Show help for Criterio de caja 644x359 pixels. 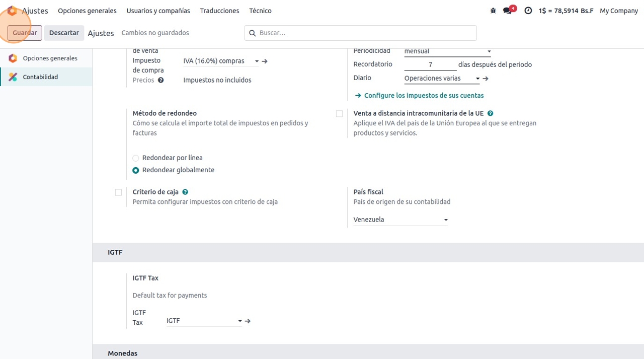point(185,192)
